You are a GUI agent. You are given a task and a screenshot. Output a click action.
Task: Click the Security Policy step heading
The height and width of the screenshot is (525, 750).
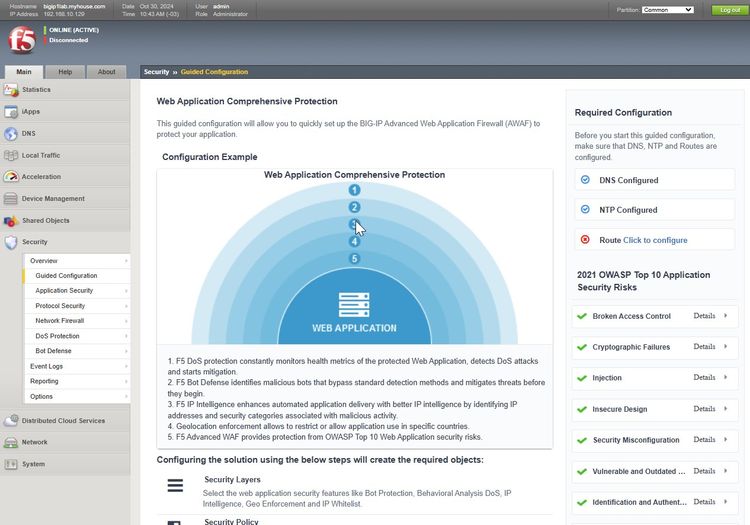(231, 522)
